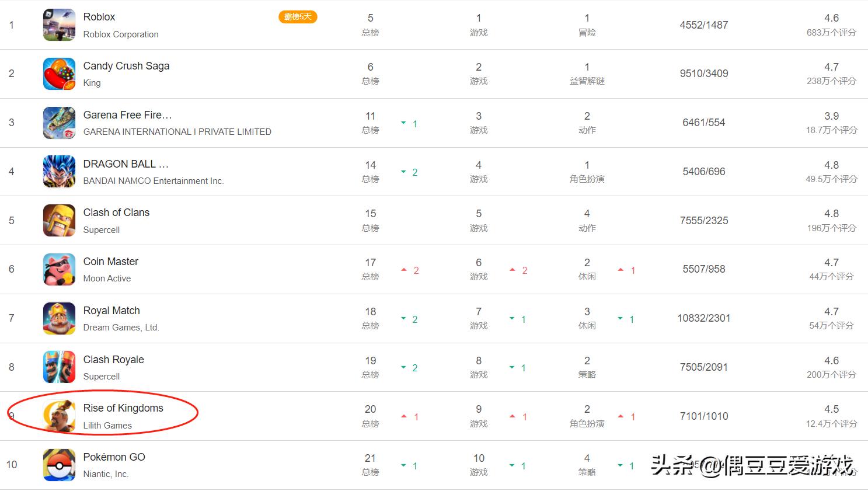Click 角色扮演 in the Rise of Kingdoms row
Viewport: 868px width, 491px height.
pyautogui.click(x=587, y=424)
